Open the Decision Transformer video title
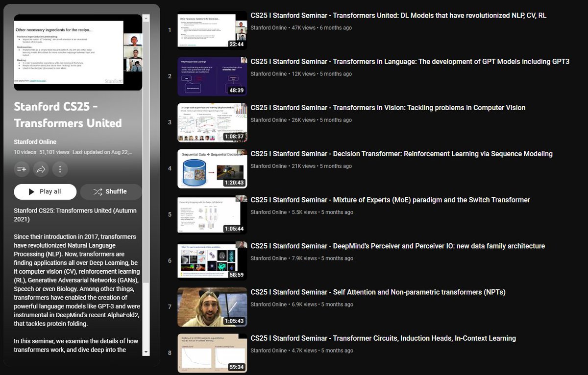Screen dimensions: 588x375 [401, 154]
